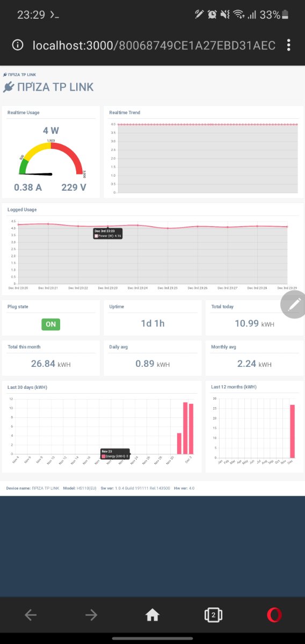Click the 2.24 kWH monthly average value
305x644 pixels.
click(255, 364)
